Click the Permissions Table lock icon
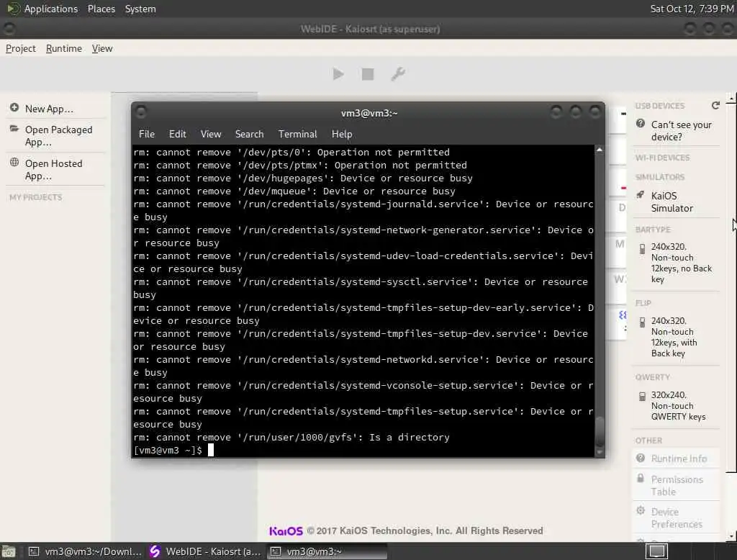737x560 pixels. [640, 478]
